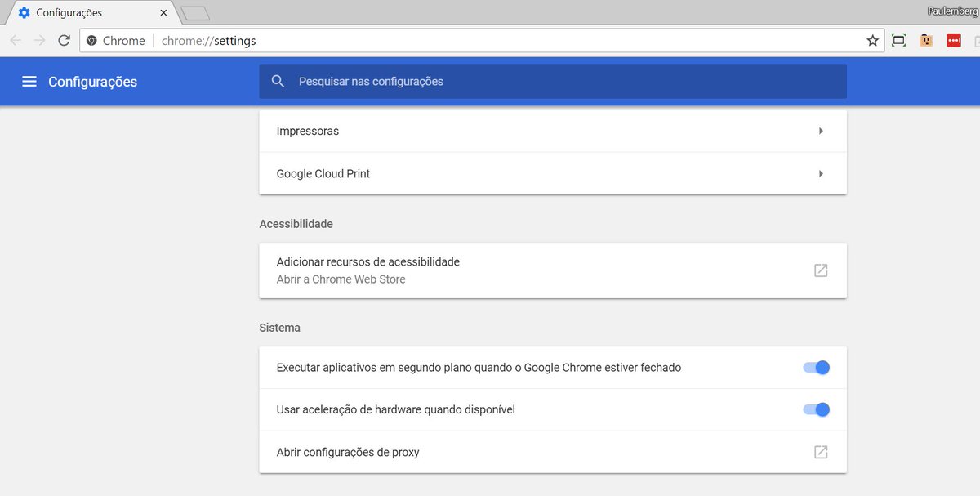Open Google Cloud Print settings
This screenshot has width=980, height=496.
point(553,173)
